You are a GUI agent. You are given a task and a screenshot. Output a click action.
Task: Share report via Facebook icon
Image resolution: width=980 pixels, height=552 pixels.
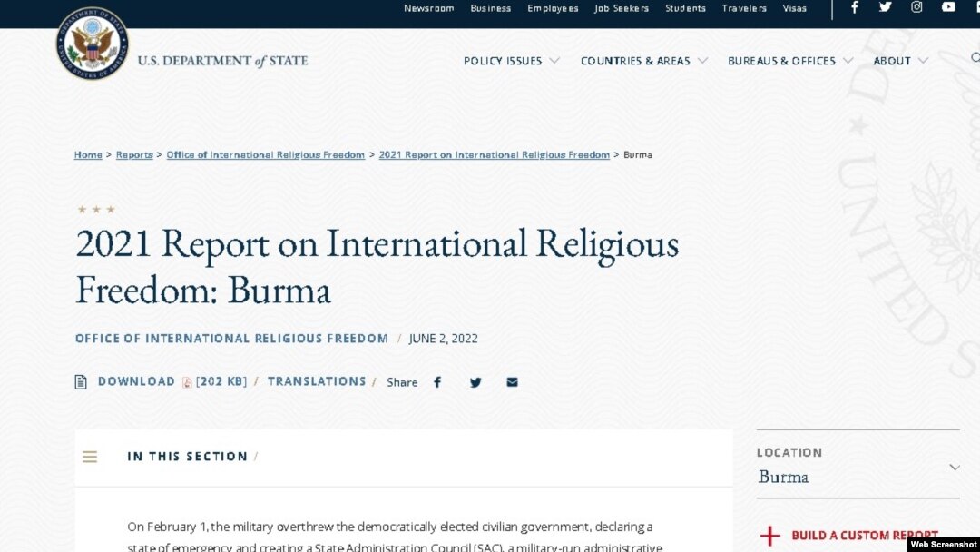(x=437, y=382)
